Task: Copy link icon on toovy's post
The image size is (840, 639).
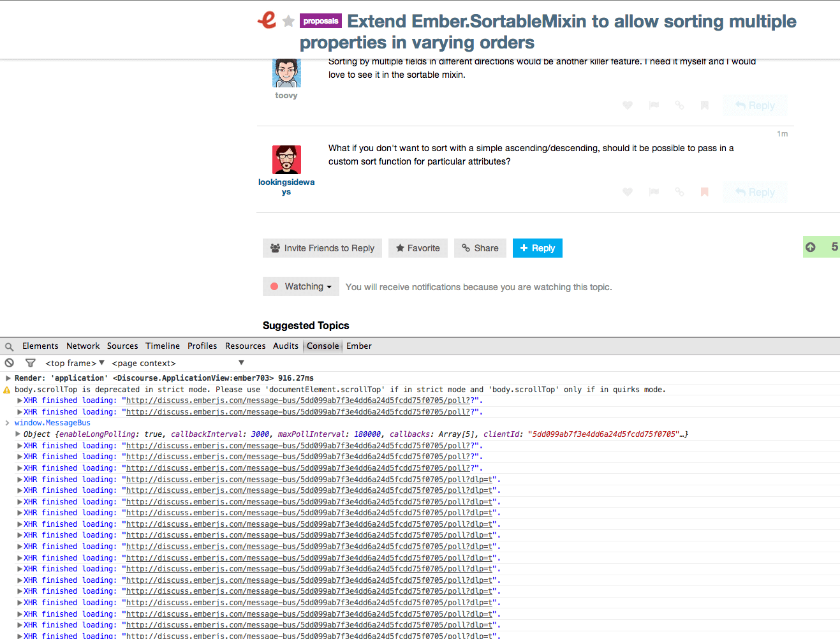Action: click(x=679, y=105)
